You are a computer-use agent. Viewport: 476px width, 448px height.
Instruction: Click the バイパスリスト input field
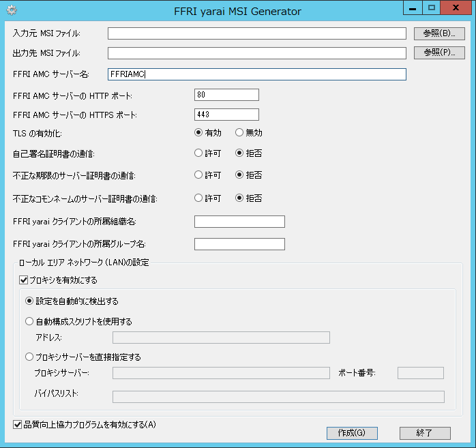(x=278, y=397)
